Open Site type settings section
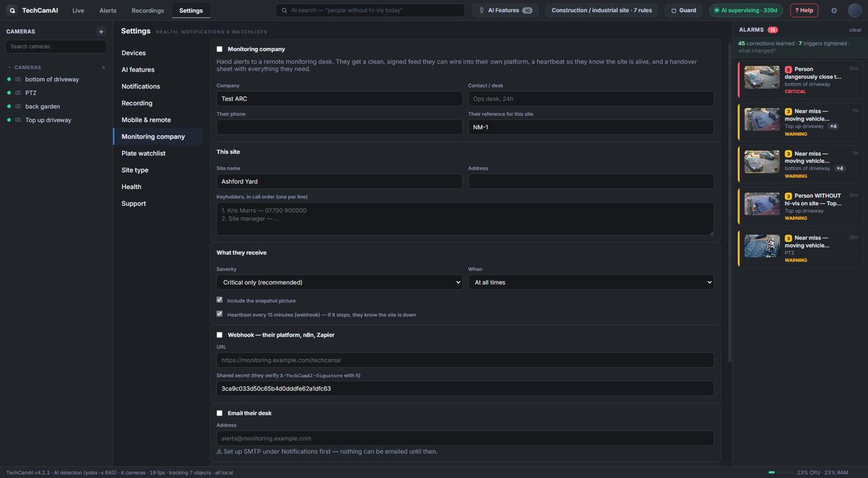This screenshot has height=478, width=868. tap(158, 170)
